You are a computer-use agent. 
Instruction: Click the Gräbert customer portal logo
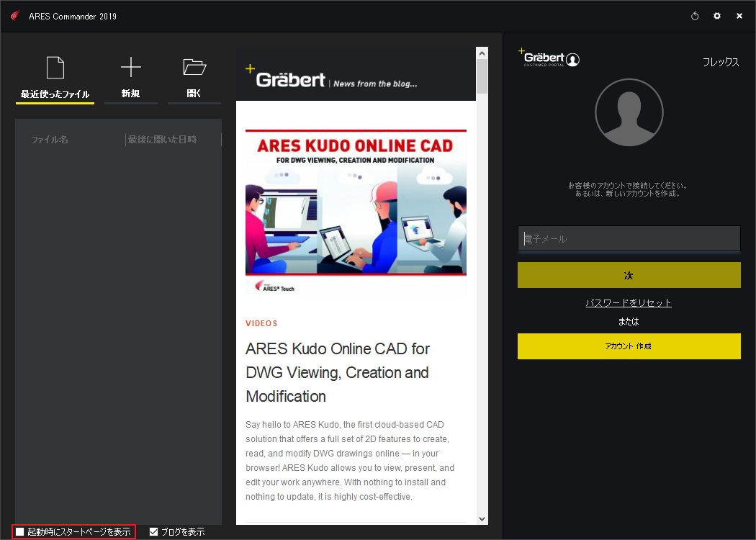pos(549,58)
